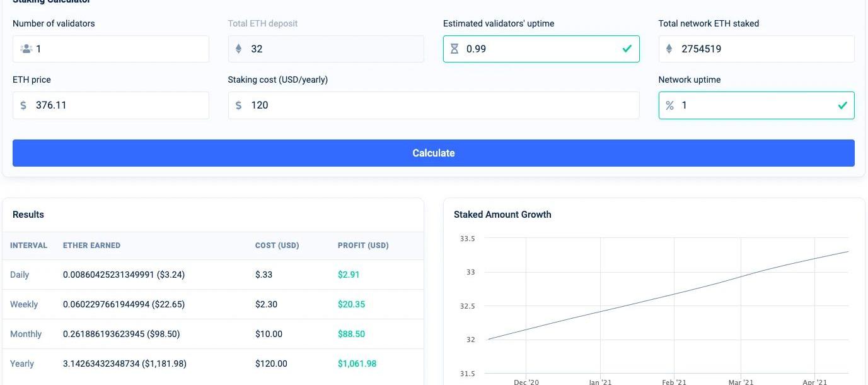
Task: Click the Staked Amount Growth line in chart
Action: 668,295
